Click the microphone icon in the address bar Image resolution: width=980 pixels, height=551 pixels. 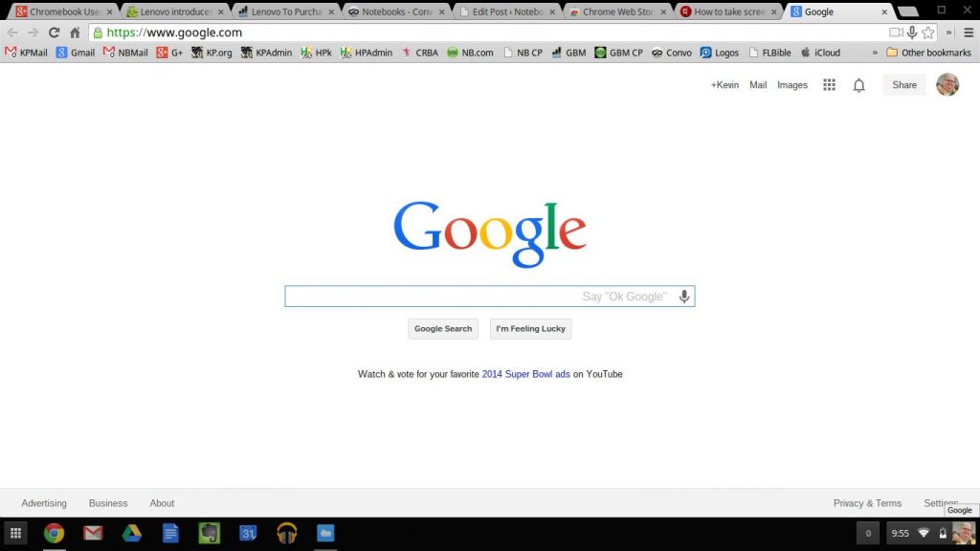click(x=912, y=33)
